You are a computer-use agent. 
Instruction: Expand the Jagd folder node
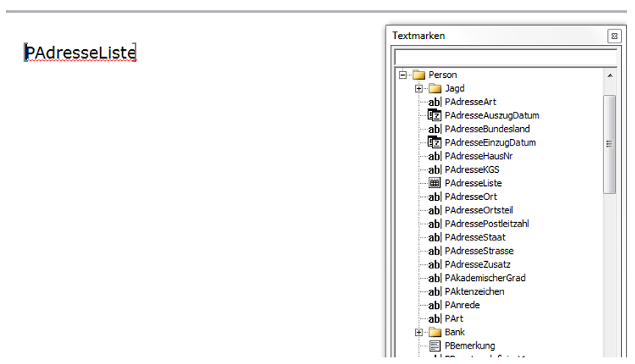(x=419, y=88)
